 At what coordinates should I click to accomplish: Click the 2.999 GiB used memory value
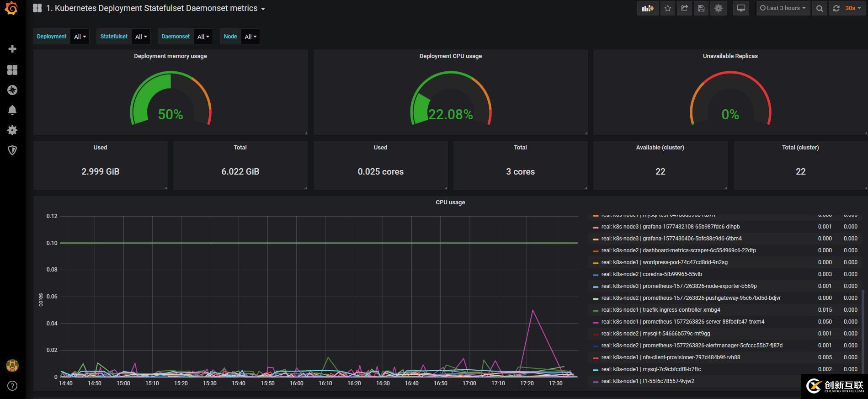(x=101, y=171)
